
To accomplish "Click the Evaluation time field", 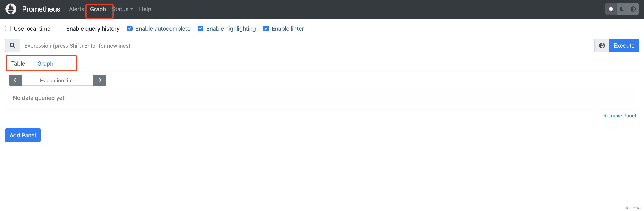I will click(57, 80).
